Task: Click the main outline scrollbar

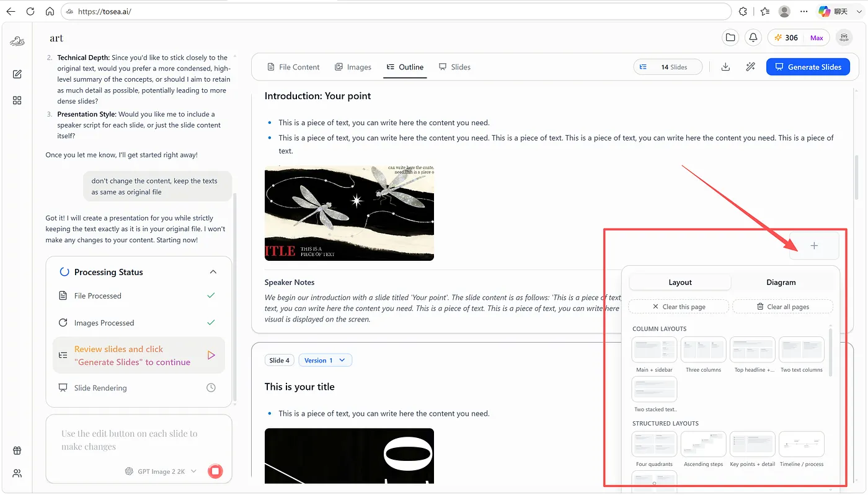Action: [857, 177]
